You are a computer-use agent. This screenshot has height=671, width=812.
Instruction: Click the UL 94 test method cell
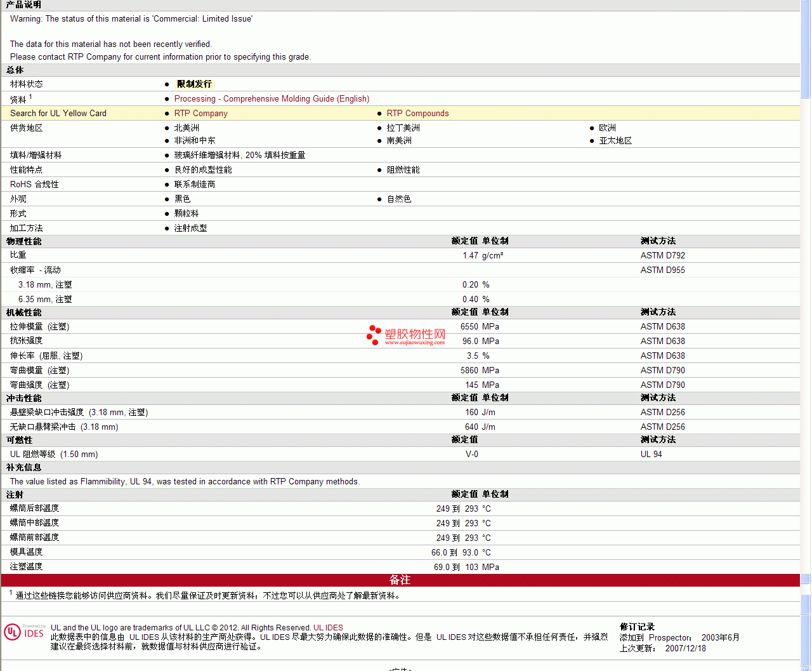pos(651,455)
